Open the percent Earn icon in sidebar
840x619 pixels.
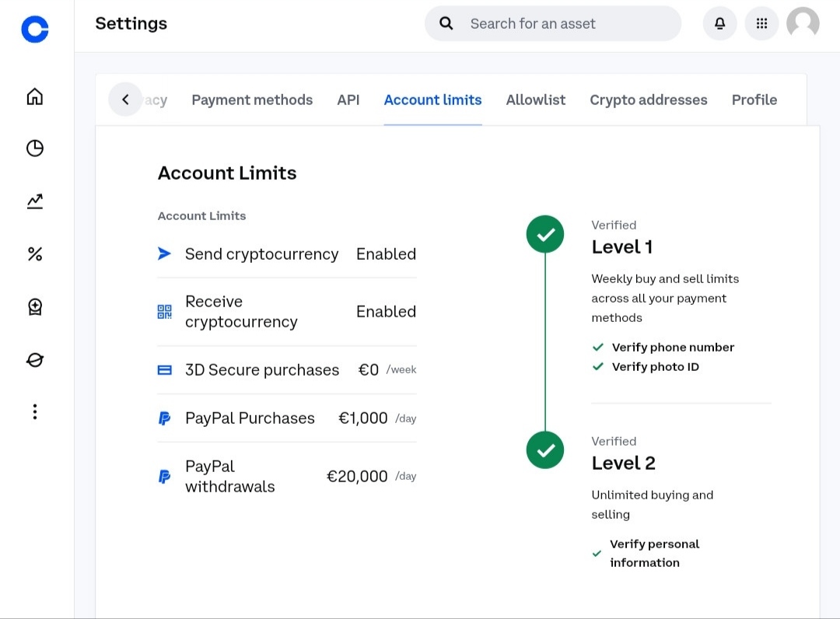click(x=35, y=254)
